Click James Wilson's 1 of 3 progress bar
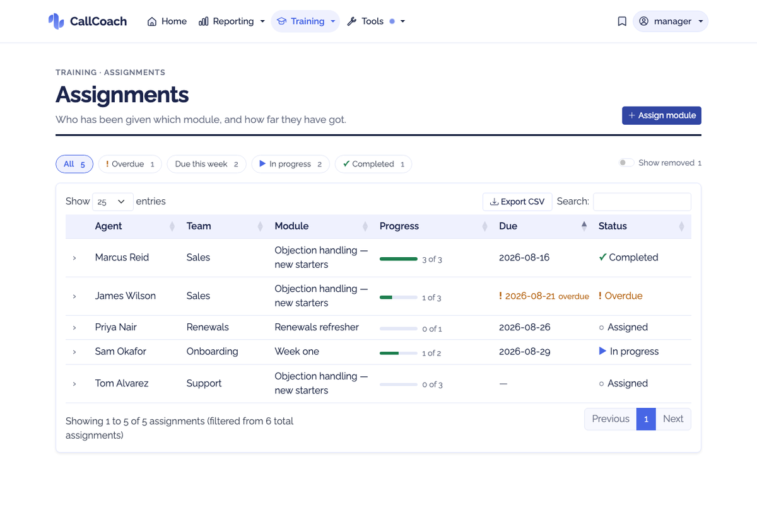Screen dimensions: 757x532 399,298
